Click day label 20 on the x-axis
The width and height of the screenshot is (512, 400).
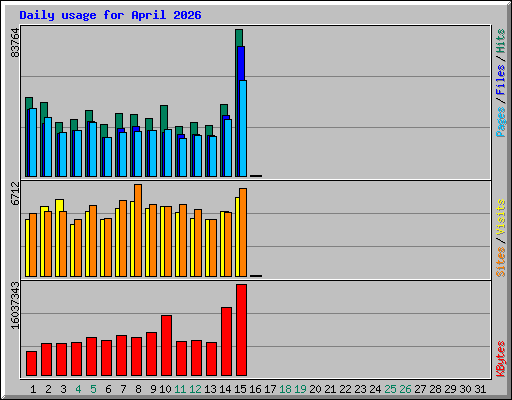coord(315,389)
